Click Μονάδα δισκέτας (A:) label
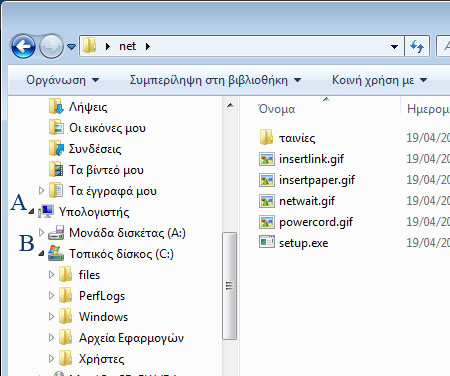The image size is (450, 376). pyautogui.click(x=127, y=233)
